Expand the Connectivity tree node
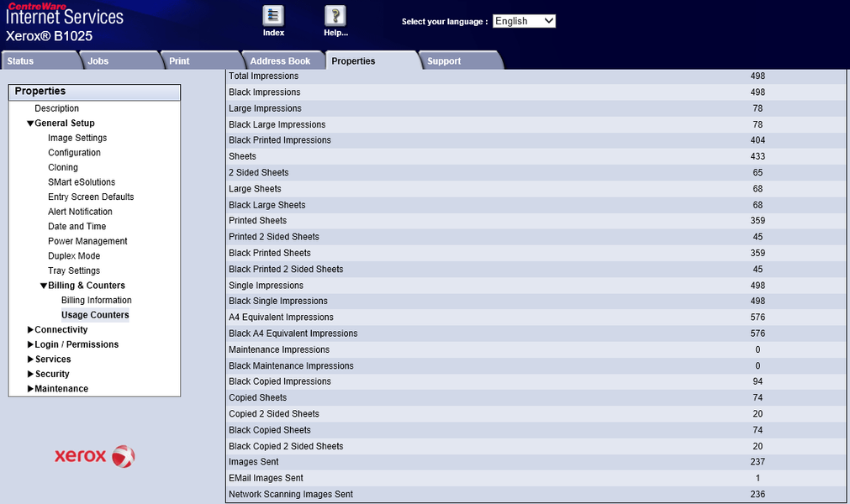Screen dimensions: 850x504 tap(30, 329)
